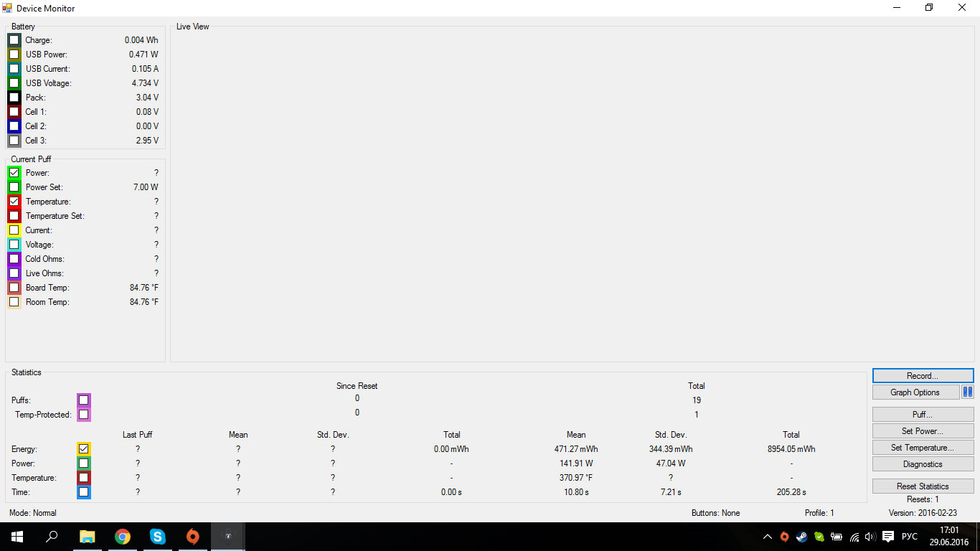Show hidden system tray icons
The width and height of the screenshot is (980, 551).
click(x=768, y=537)
